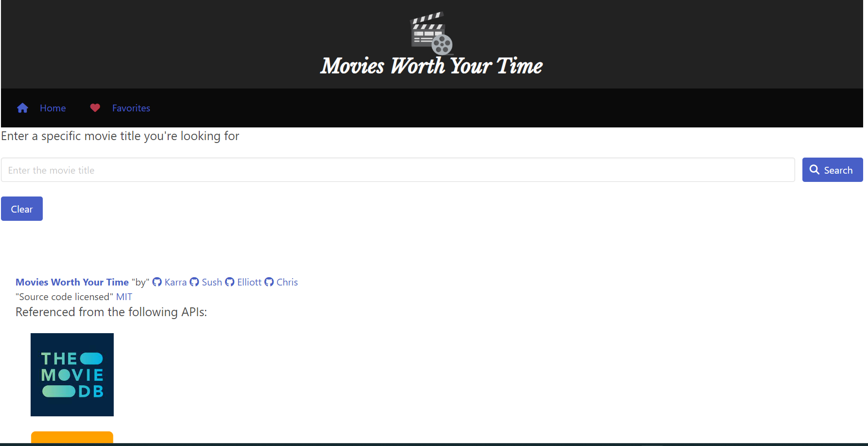
Task: Click the magnifying glass icon on the Search button
Action: (x=815, y=170)
